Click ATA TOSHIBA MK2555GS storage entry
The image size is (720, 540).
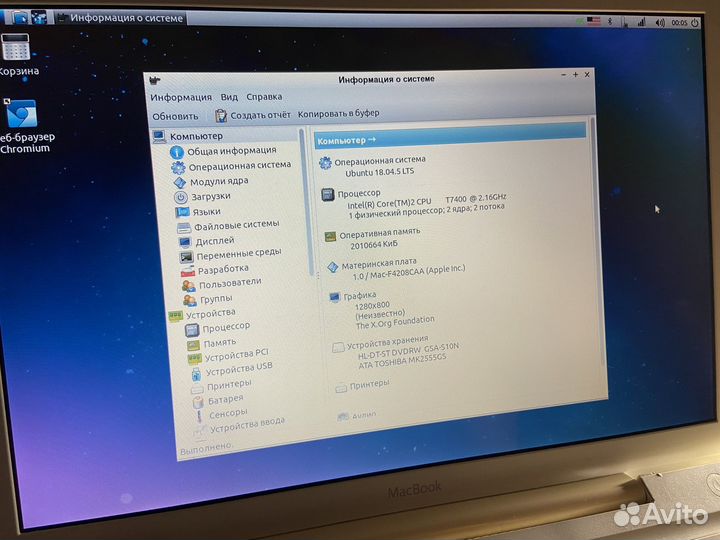pos(402,361)
